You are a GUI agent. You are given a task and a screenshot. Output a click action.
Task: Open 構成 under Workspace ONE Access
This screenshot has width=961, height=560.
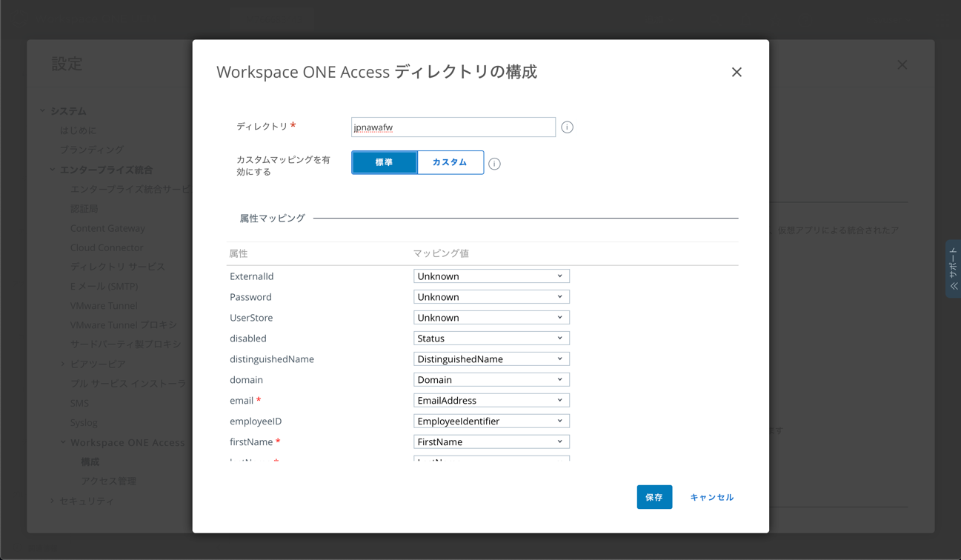pos(90,461)
